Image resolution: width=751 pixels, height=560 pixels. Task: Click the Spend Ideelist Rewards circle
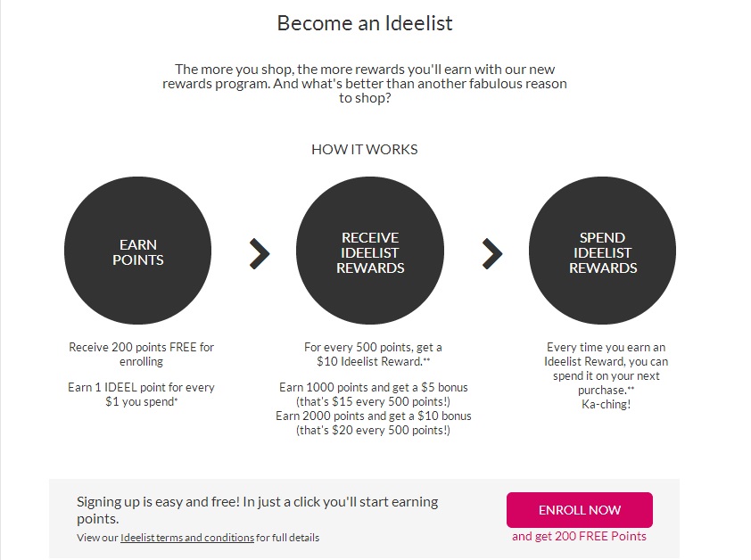[603, 253]
